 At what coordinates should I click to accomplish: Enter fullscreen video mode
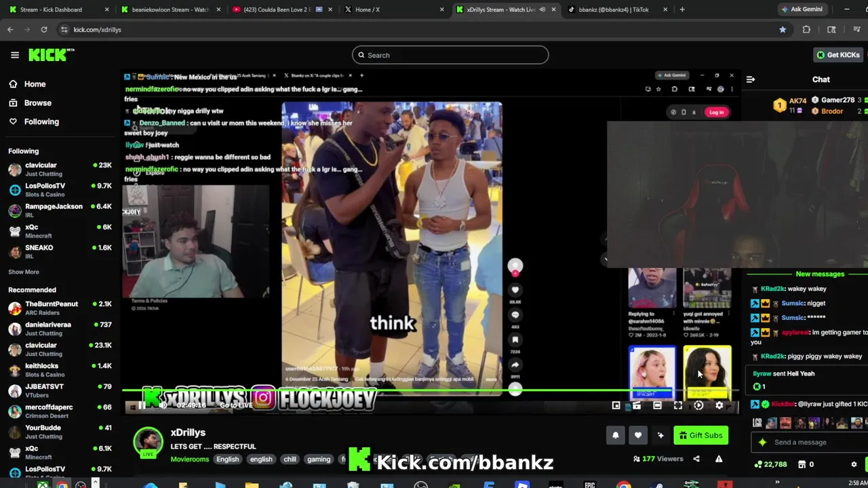coord(678,405)
